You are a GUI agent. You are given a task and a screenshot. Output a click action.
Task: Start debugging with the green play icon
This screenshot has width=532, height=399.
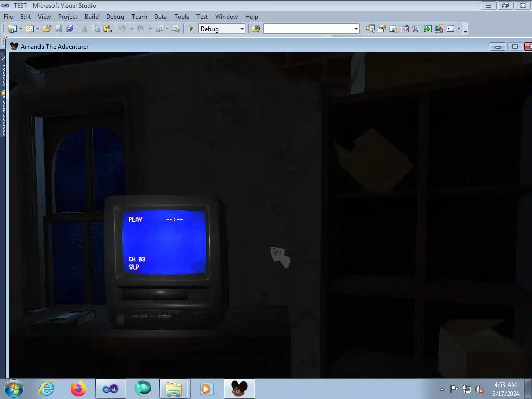(x=191, y=29)
